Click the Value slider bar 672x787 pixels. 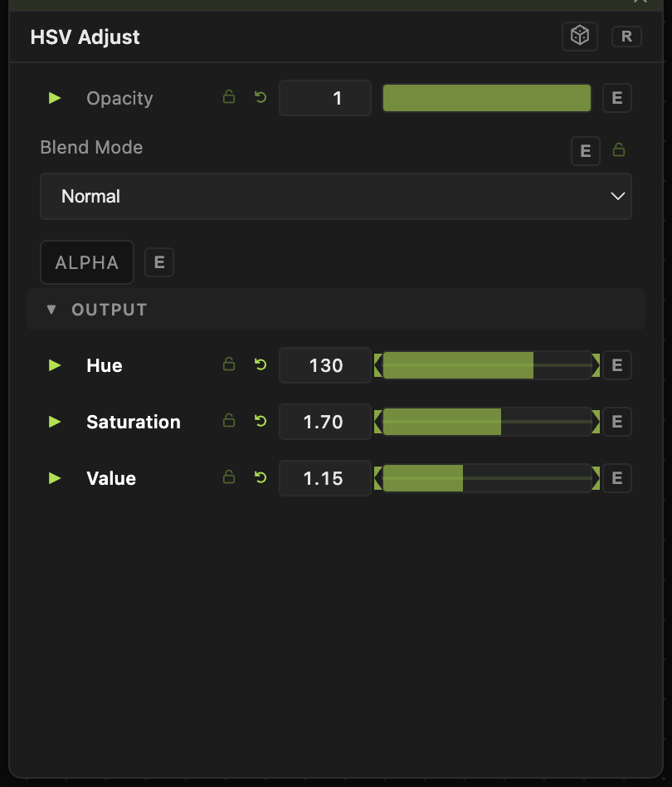[487, 478]
